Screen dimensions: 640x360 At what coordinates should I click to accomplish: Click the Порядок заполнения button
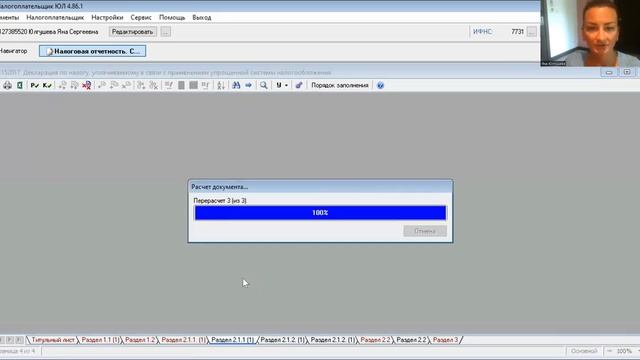click(x=340, y=85)
